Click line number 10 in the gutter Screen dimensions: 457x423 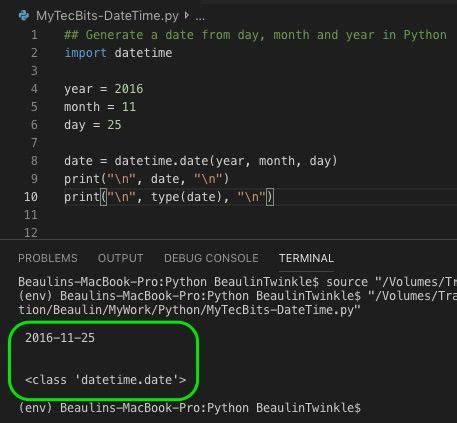[x=31, y=197]
